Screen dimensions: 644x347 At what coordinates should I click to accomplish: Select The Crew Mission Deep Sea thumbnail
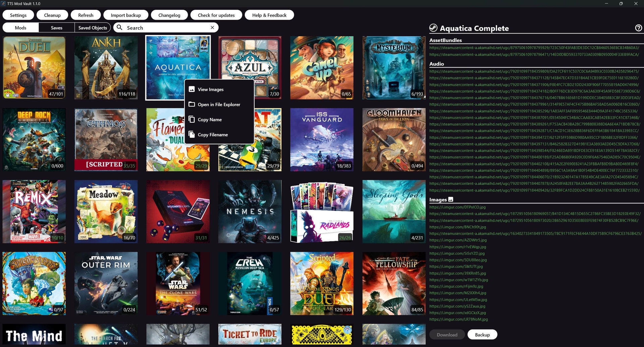[x=250, y=284]
